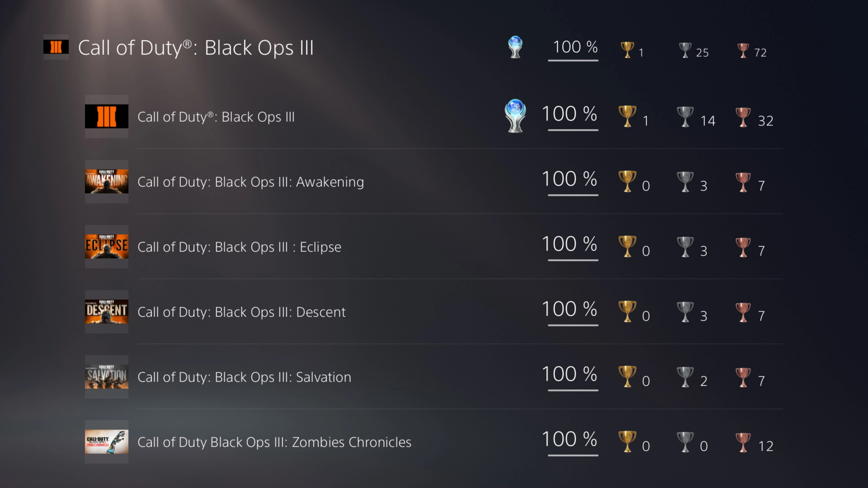Select the Eclipse DLC cover thumbnail

coord(106,246)
